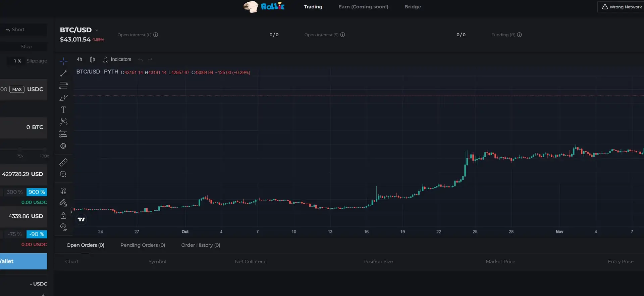Screen dimensions: 644x296
Task: Click the MAX collateral button
Action: pyautogui.click(x=17, y=89)
